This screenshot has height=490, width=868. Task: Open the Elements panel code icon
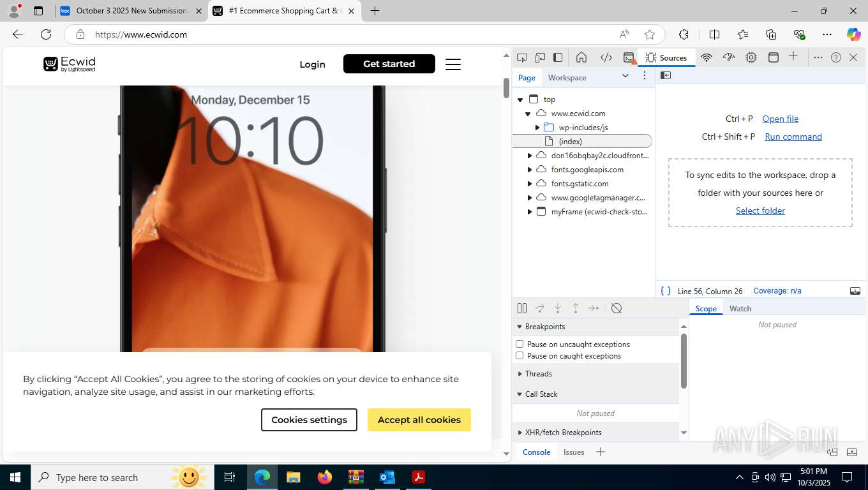click(x=606, y=57)
